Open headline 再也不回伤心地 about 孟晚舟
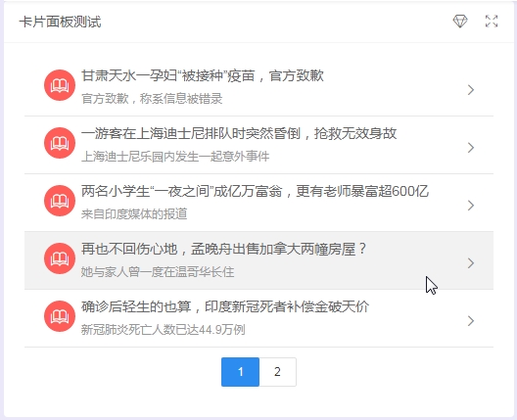Viewport: 517px width, 420px height. tap(224, 249)
